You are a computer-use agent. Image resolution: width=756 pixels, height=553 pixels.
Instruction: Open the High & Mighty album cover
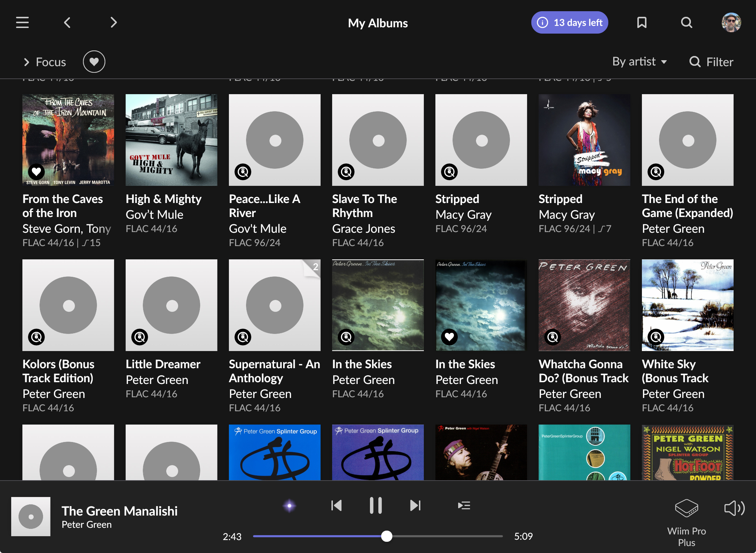pos(171,140)
